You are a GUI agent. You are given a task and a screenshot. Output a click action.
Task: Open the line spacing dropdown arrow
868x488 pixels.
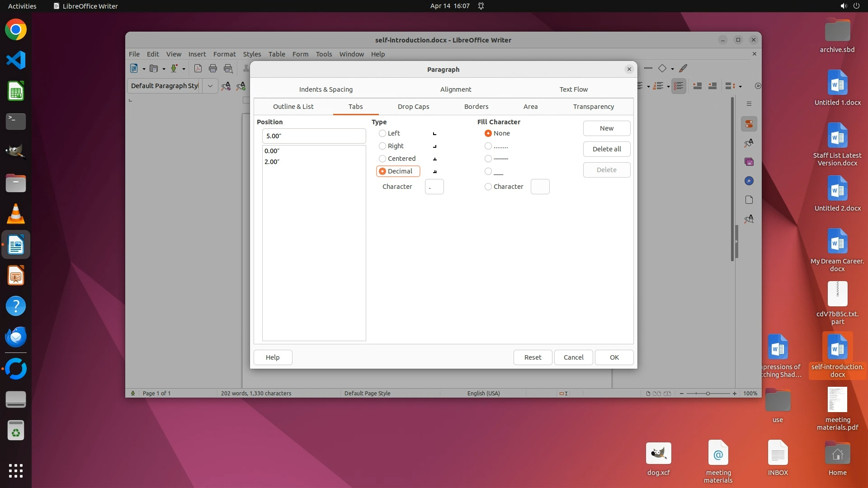740,86
